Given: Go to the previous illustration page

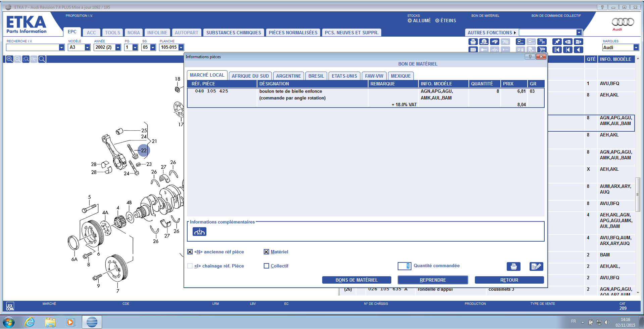Looking at the screenshot, I should coord(568,42).
